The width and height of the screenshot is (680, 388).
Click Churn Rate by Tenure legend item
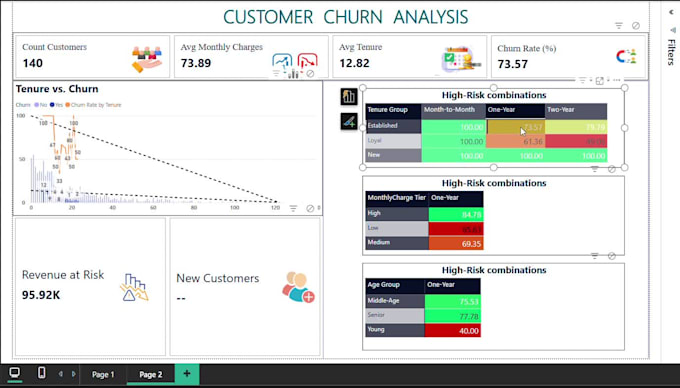tap(93, 105)
